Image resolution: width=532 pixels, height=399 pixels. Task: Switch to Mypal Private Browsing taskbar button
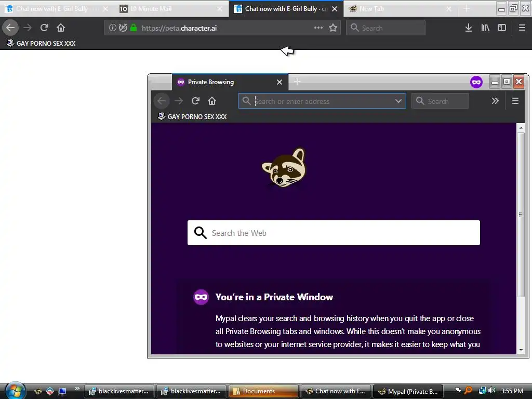408,391
